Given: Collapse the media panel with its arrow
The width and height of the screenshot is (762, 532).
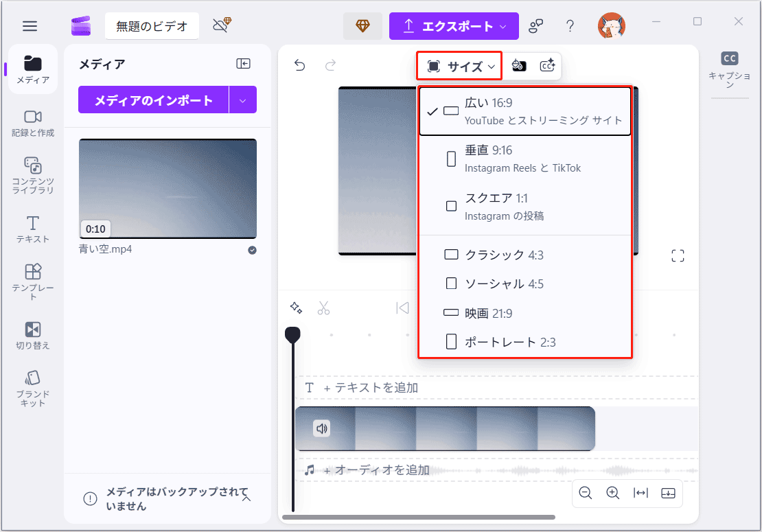Looking at the screenshot, I should pyautogui.click(x=243, y=63).
